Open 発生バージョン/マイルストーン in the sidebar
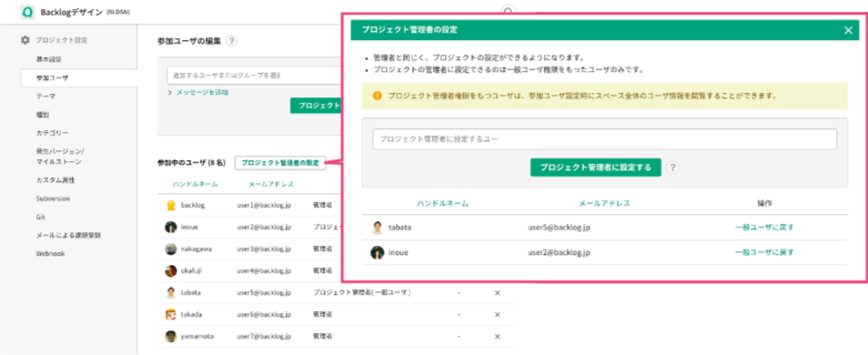The height and width of the screenshot is (355, 868). point(60,157)
